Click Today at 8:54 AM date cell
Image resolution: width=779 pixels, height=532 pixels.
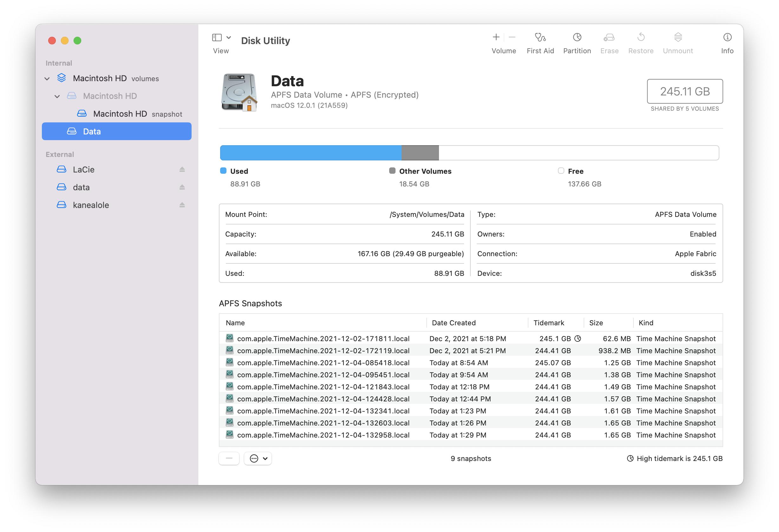pos(459,363)
